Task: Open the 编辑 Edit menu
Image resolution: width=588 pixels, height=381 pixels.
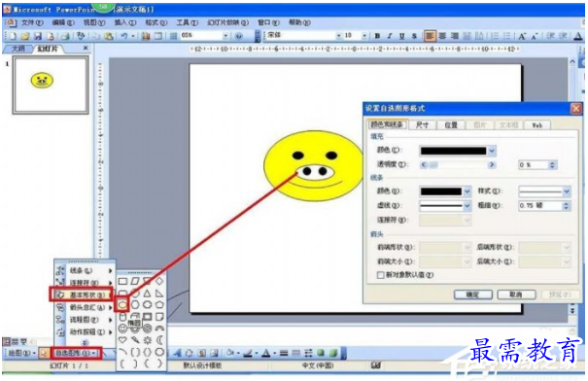Action: tap(63, 22)
